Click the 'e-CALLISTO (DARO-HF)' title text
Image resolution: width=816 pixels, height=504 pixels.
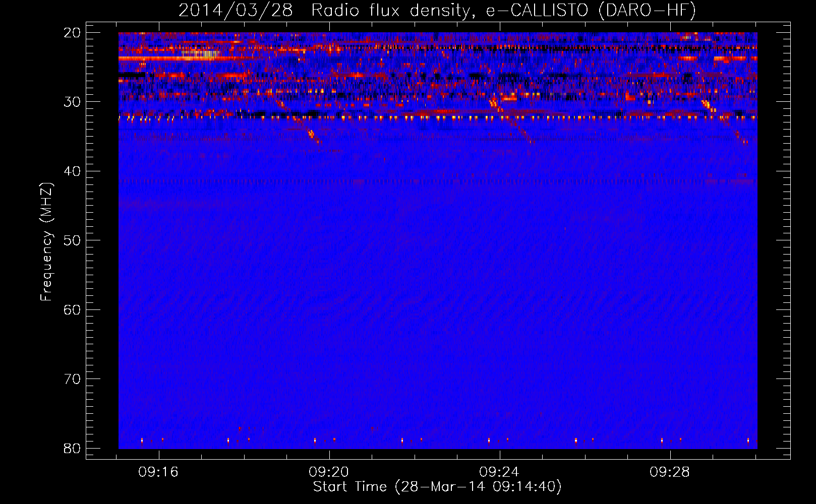click(x=591, y=11)
